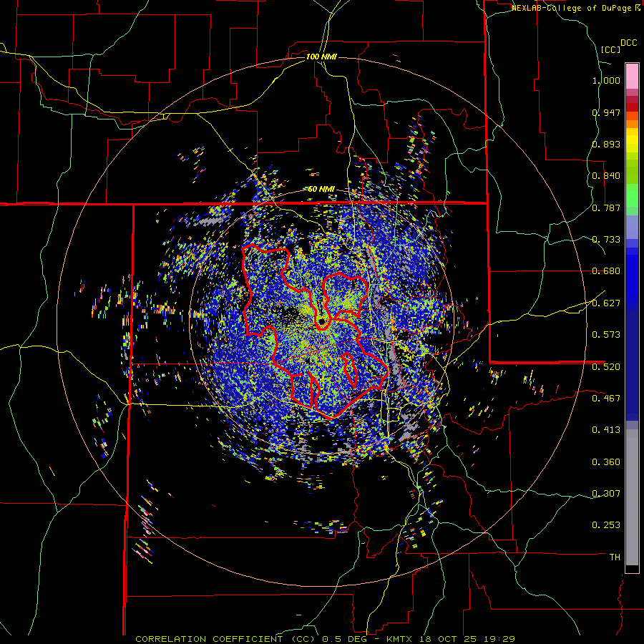The image size is (644, 644).
Task: Click the 1.000 legend value
Action: click(606, 80)
